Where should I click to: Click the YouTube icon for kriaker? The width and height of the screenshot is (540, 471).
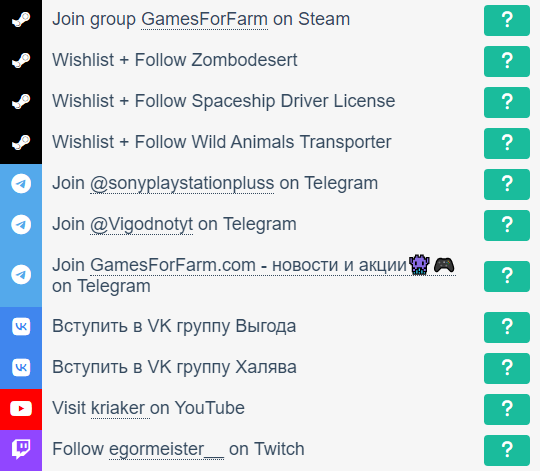coord(21,409)
